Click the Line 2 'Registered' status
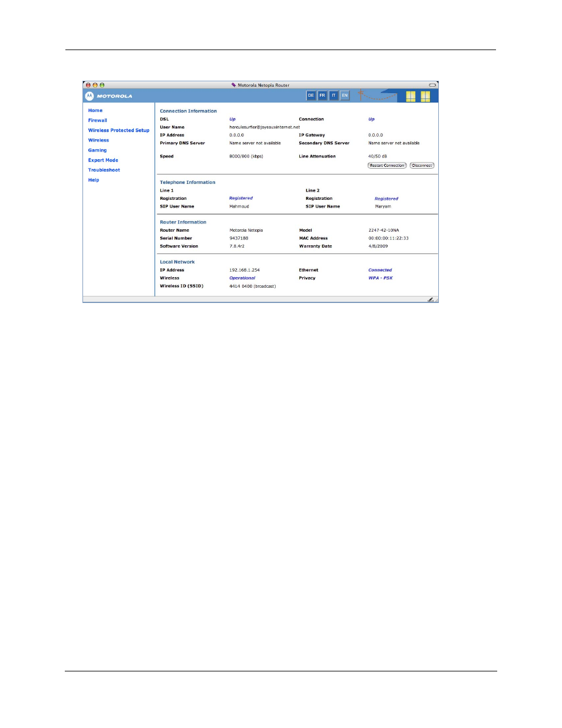The image size is (562, 728). 386,199
